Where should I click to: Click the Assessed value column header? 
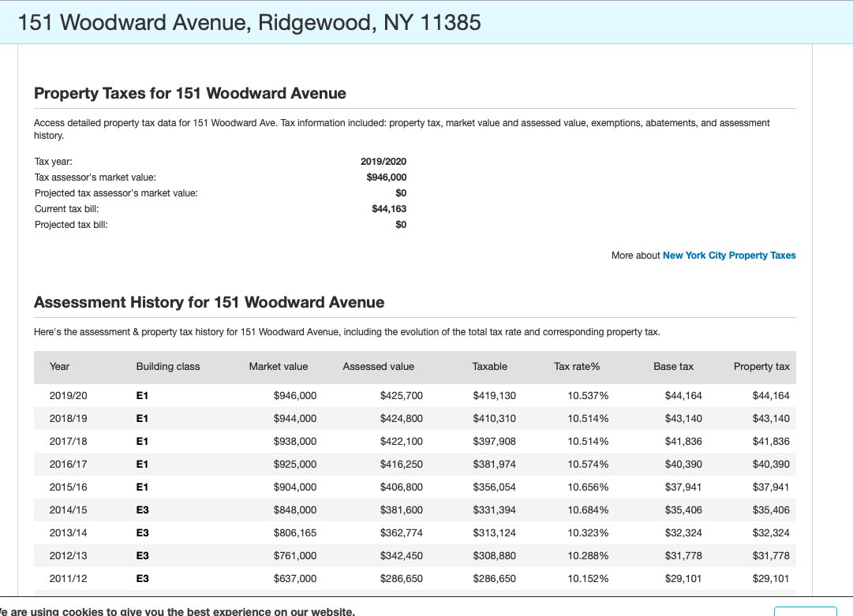tap(378, 366)
